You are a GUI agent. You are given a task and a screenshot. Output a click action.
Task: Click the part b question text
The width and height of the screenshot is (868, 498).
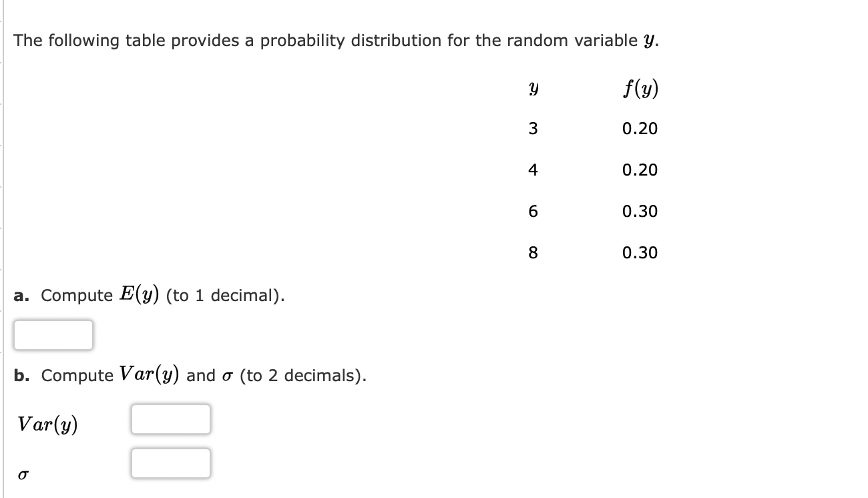190,375
